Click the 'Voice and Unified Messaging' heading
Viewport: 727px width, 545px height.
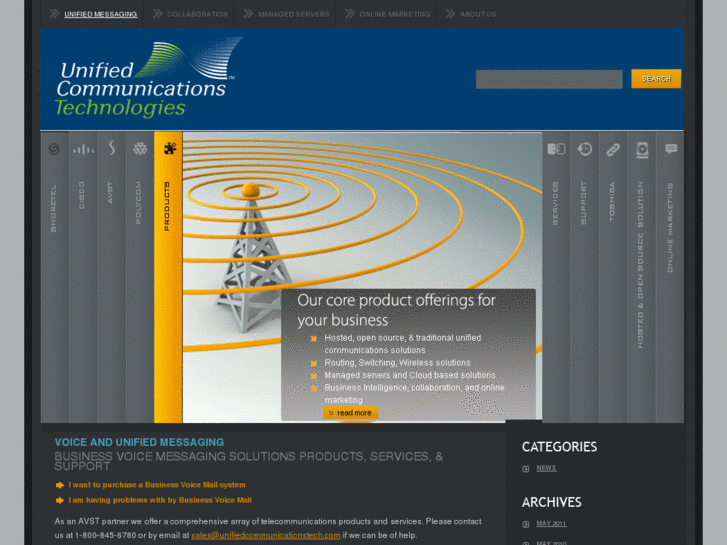[x=139, y=442]
